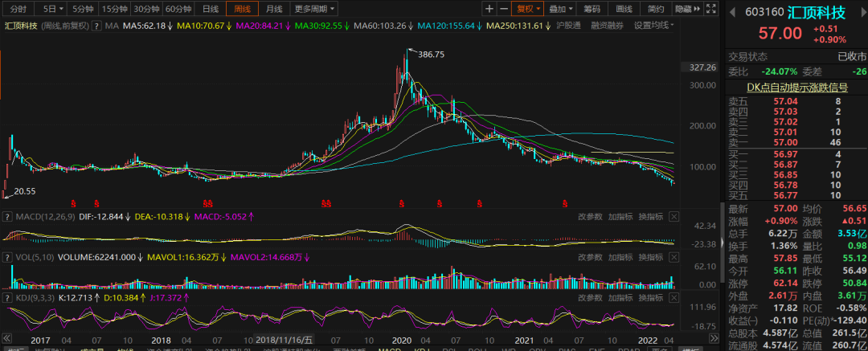
Task: Open the 复权 dropdown
Action: click(528, 9)
